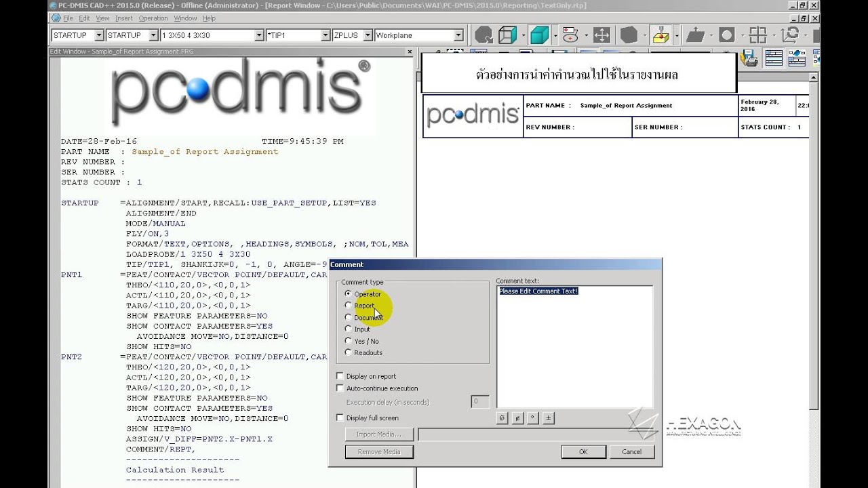Click the media file path field
868x488 pixels.
point(536,434)
